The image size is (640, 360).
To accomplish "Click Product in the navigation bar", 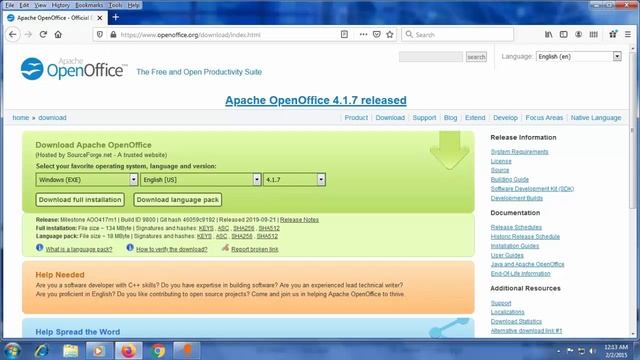I will [356, 118].
